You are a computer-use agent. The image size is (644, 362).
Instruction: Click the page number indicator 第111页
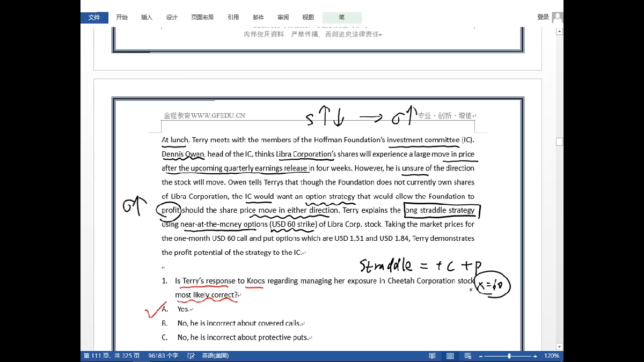(x=112, y=356)
